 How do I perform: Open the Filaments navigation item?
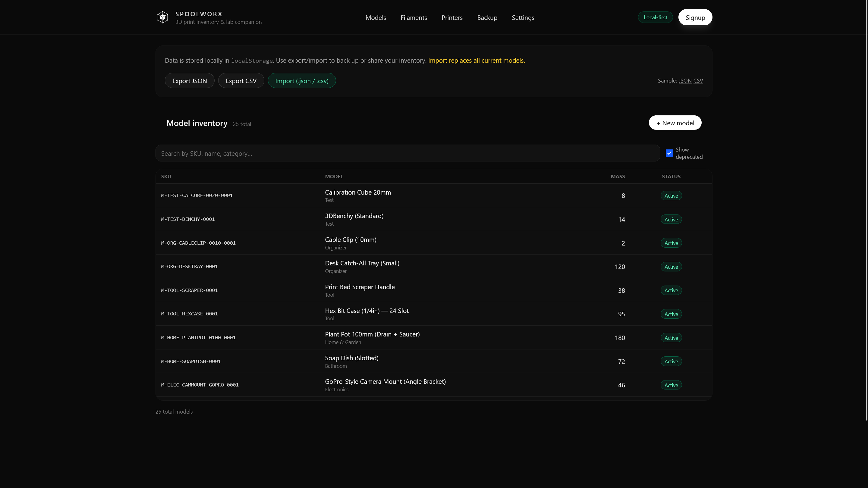click(414, 17)
